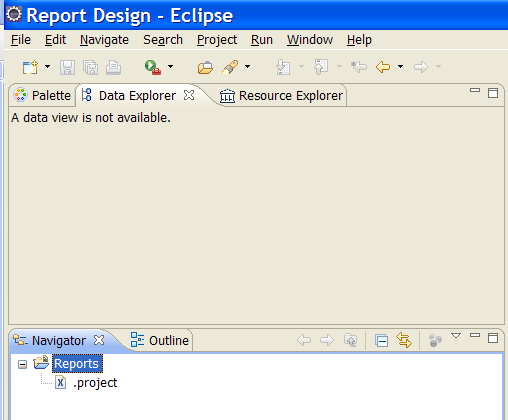This screenshot has width=508, height=420.
Task: Toggle Link with Editor in Navigator
Action: click(404, 340)
